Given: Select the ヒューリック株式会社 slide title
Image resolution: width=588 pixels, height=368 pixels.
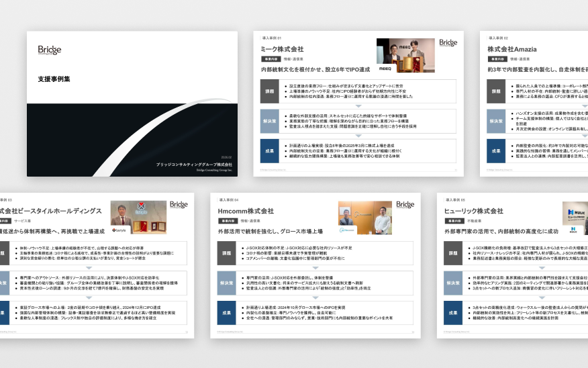Looking at the screenshot, I should 474,211.
